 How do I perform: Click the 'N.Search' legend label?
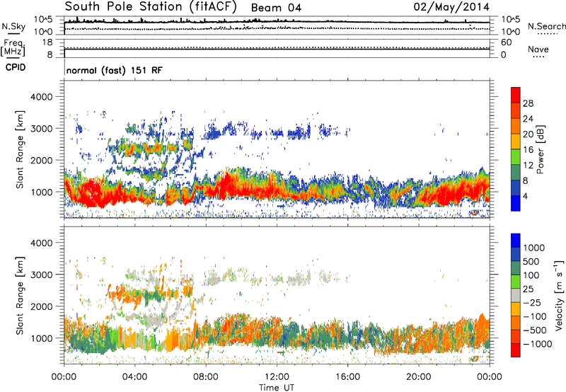(x=547, y=26)
